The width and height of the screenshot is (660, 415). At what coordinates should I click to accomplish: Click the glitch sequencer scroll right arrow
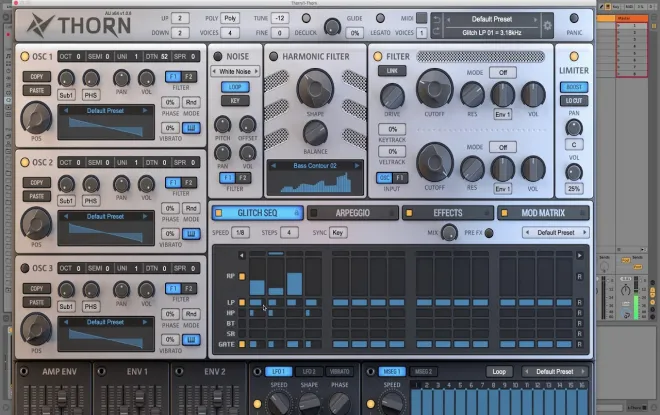[579, 255]
